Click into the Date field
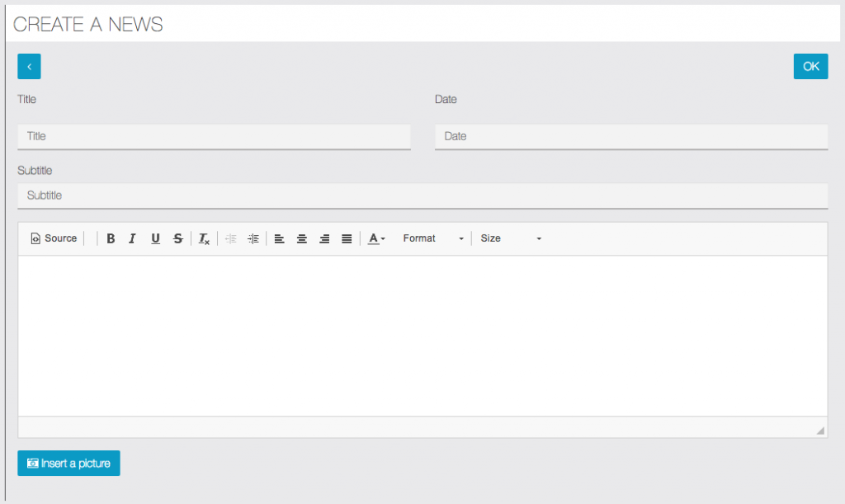This screenshot has width=845, height=504. [x=630, y=136]
